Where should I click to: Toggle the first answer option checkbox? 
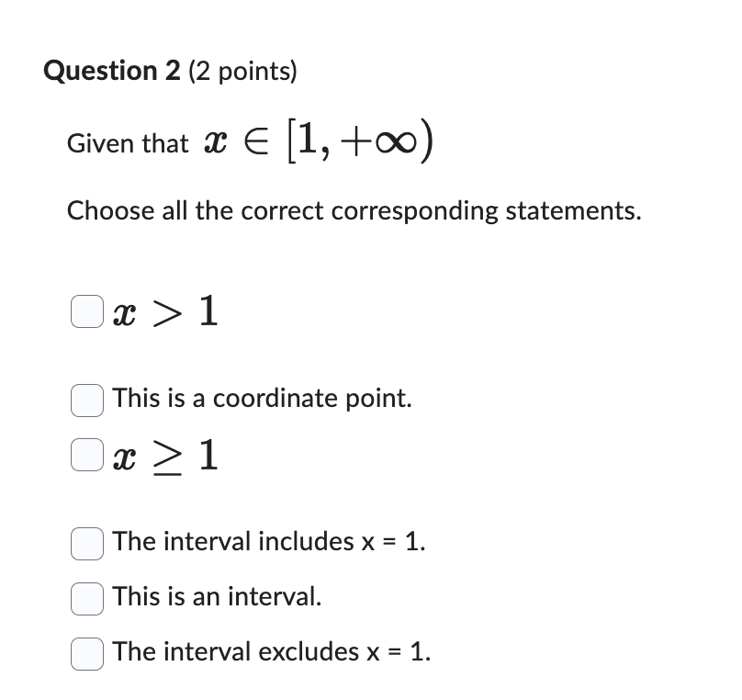(x=86, y=311)
